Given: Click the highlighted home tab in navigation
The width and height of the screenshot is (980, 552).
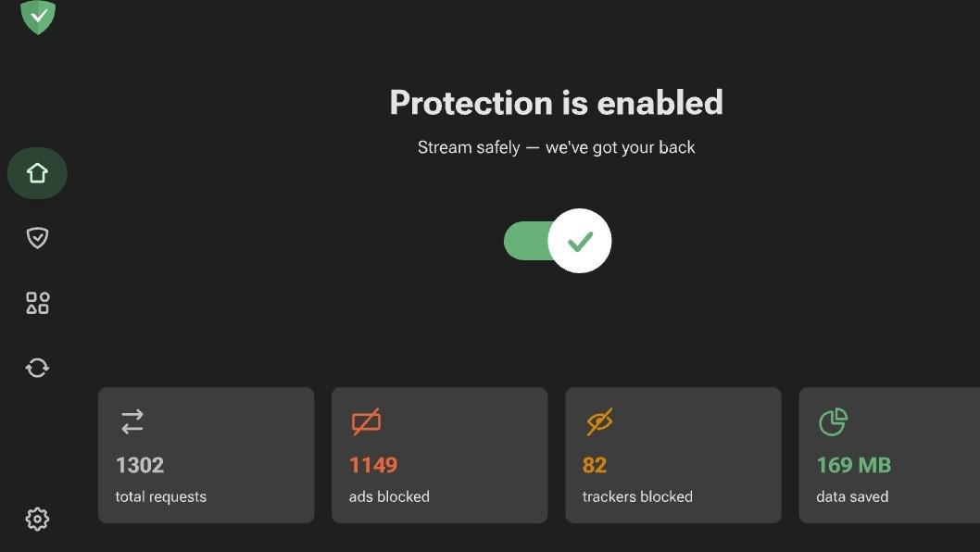Looking at the screenshot, I should coord(37,172).
